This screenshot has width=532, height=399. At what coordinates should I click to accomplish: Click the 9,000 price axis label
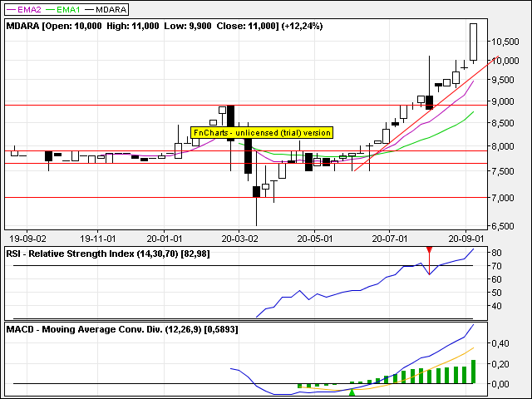(x=503, y=101)
